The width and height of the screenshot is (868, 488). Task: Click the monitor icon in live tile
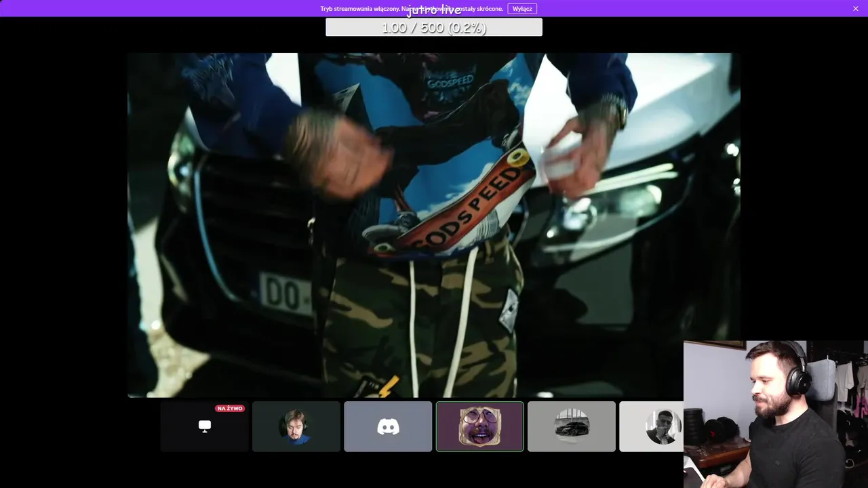[x=205, y=426]
